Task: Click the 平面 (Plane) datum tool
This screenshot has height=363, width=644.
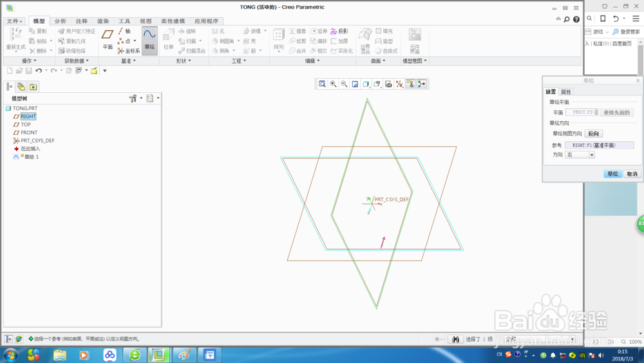Action: [108, 40]
